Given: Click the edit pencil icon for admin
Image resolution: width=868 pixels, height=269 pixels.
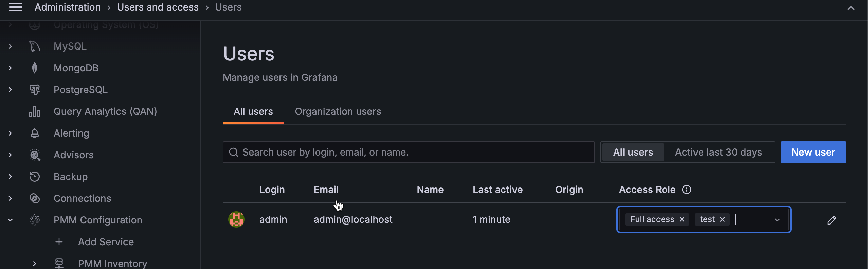Looking at the screenshot, I should [x=832, y=220].
